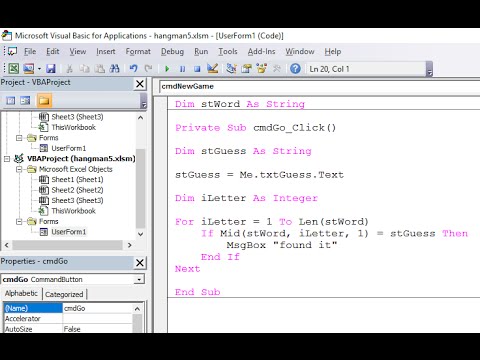Open the Help menu
Viewport: 480px width, 360px height.
(x=333, y=52)
